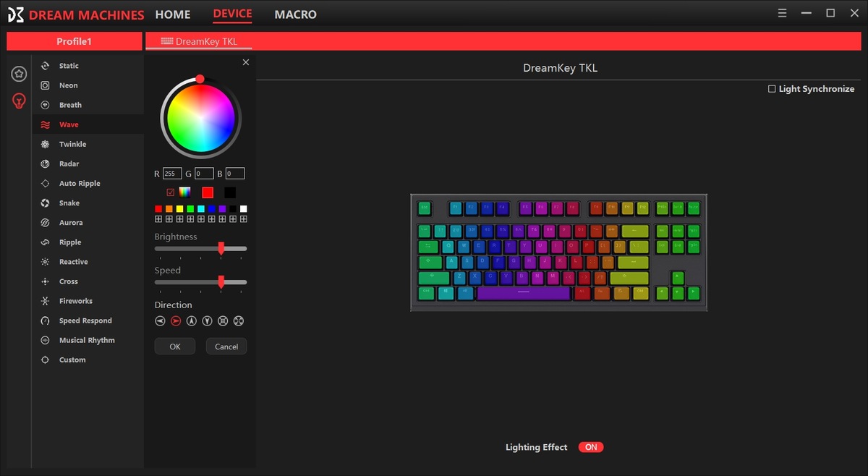The height and width of the screenshot is (476, 868).
Task: Set wave direction to up arrow
Action: pos(191,321)
